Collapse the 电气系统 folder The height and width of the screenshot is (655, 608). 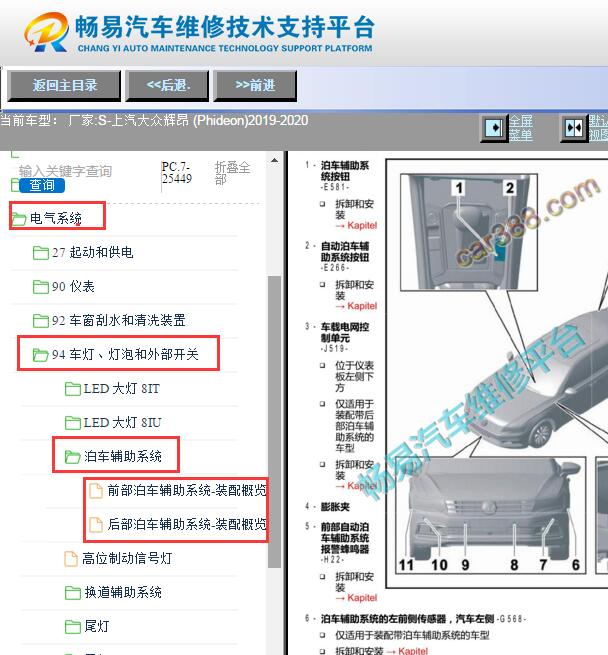point(56,218)
